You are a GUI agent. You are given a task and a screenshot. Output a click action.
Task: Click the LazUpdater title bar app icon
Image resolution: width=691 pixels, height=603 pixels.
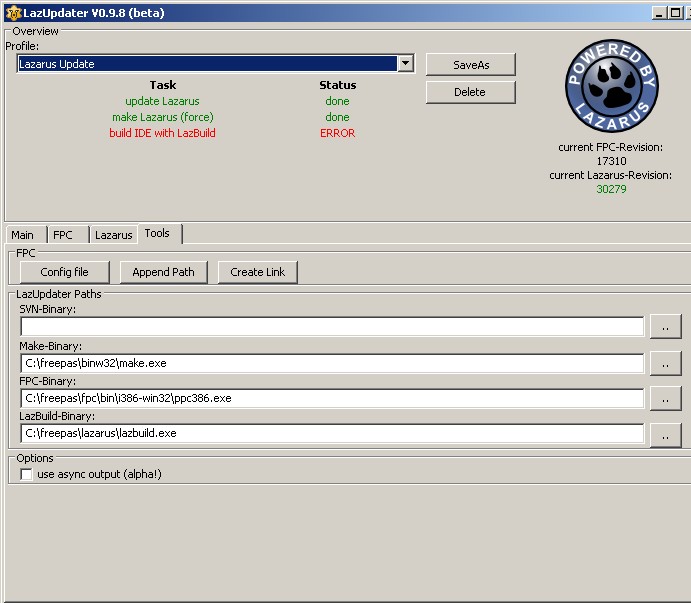point(13,13)
